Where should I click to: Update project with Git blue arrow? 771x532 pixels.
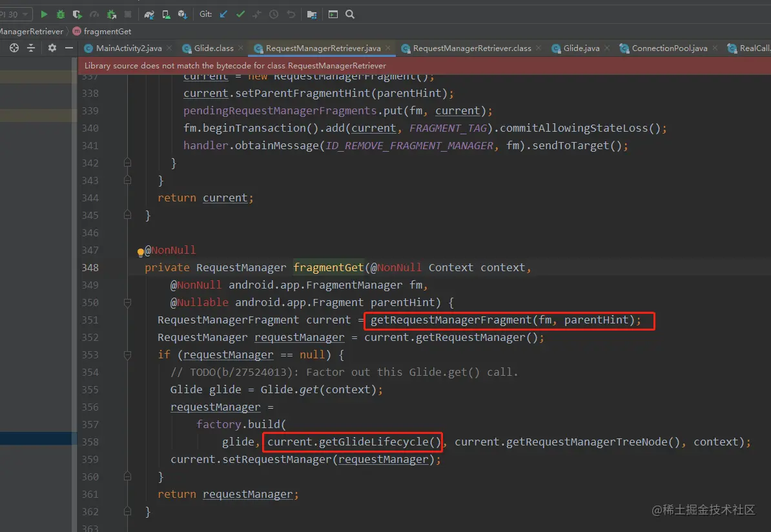click(223, 14)
